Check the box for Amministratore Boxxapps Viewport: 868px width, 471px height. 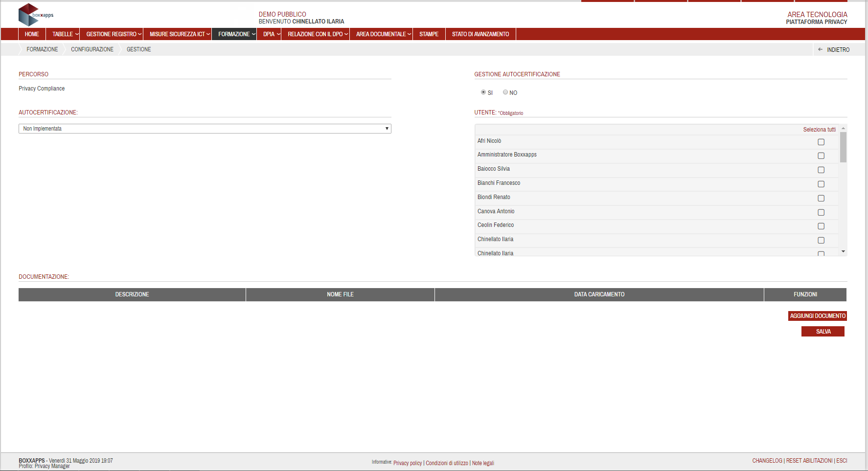tap(821, 156)
